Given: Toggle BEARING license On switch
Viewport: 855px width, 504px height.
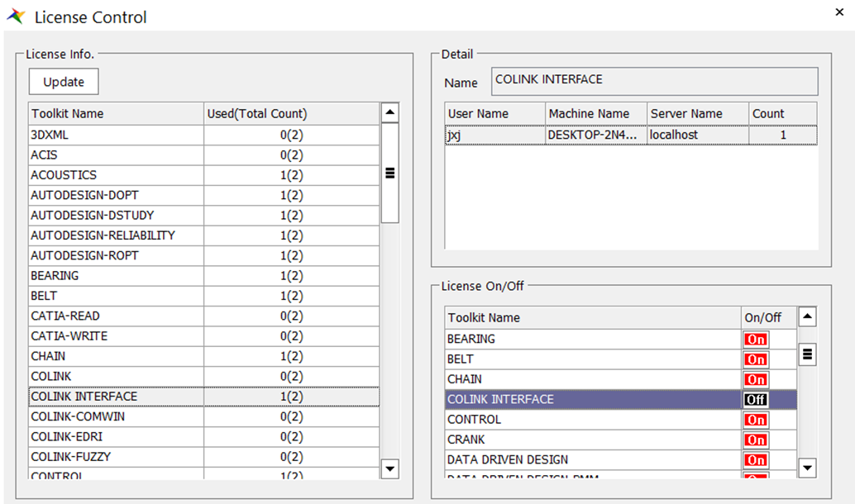Looking at the screenshot, I should click(x=756, y=340).
